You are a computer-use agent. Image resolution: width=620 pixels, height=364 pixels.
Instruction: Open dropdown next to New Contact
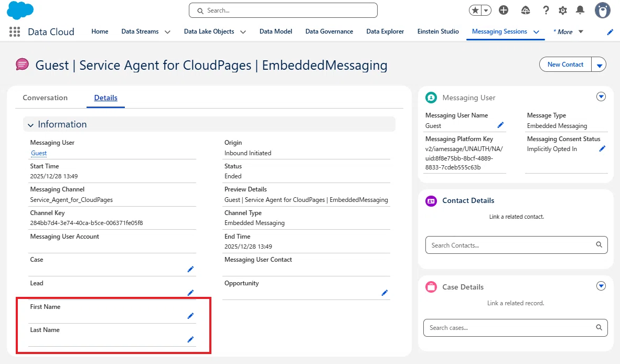599,65
